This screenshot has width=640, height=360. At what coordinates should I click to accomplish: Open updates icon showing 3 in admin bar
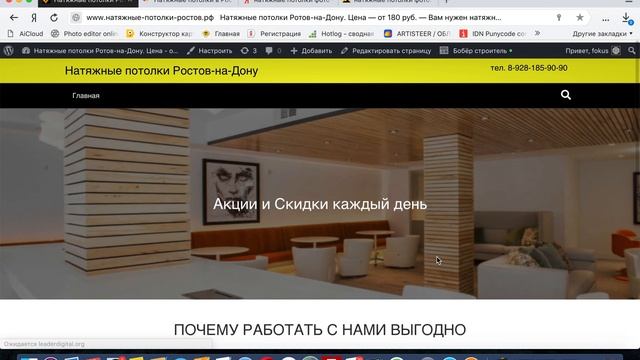tap(249, 51)
